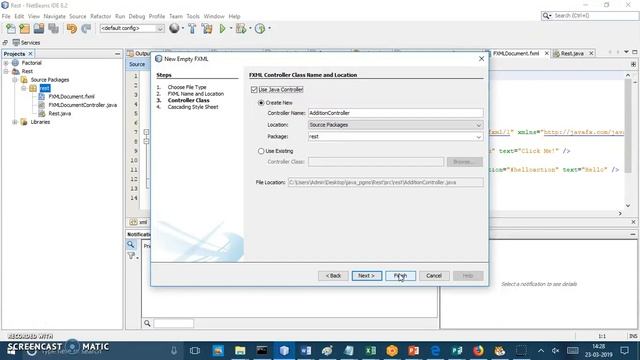
Task: Click the Notifications panel search input field
Action: (173, 323)
